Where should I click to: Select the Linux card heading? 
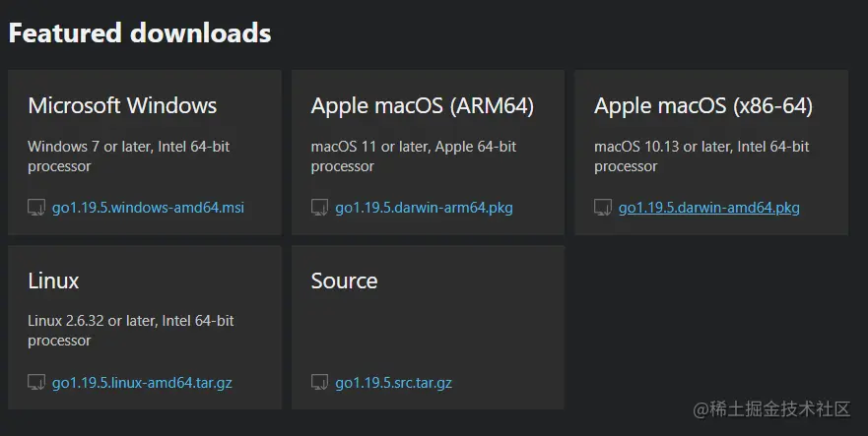tap(53, 280)
